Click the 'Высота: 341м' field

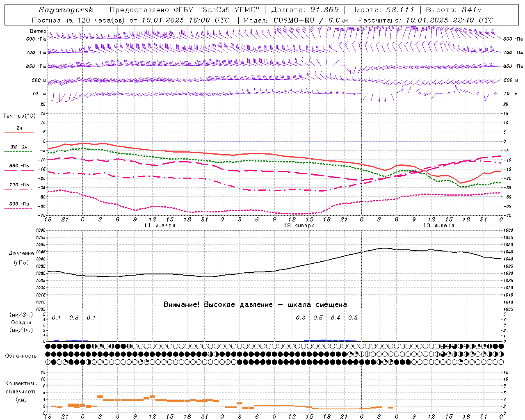(x=454, y=10)
